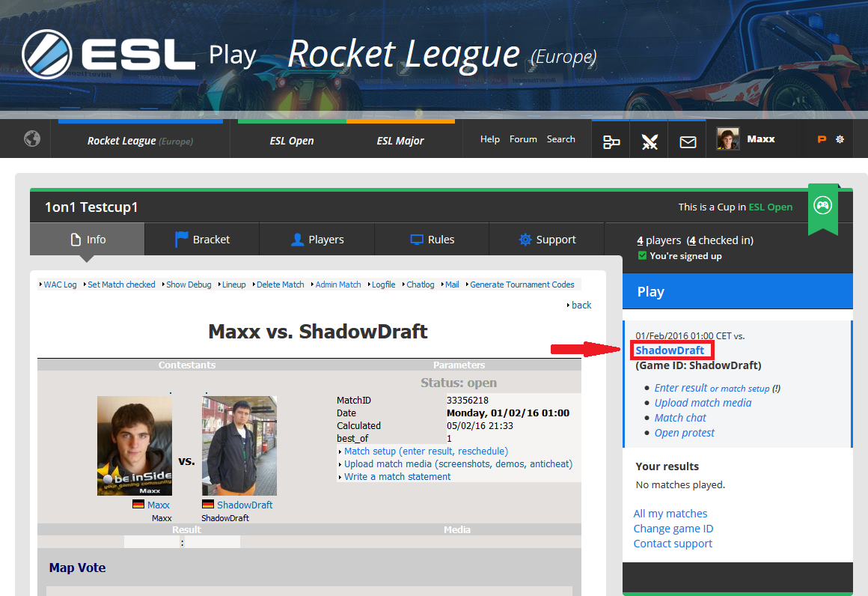Click the German flag next to Maxx
Screen dimensions: 868x596
click(x=138, y=504)
